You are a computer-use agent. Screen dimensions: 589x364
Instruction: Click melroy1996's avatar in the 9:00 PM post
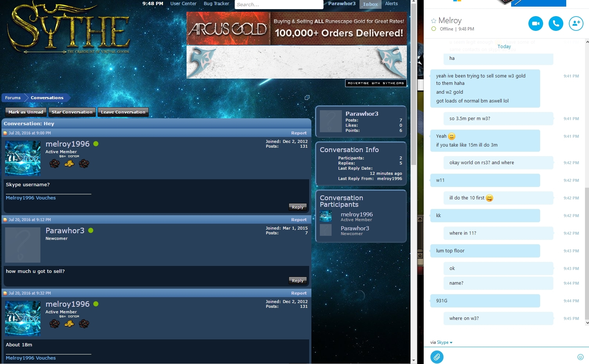click(23, 158)
